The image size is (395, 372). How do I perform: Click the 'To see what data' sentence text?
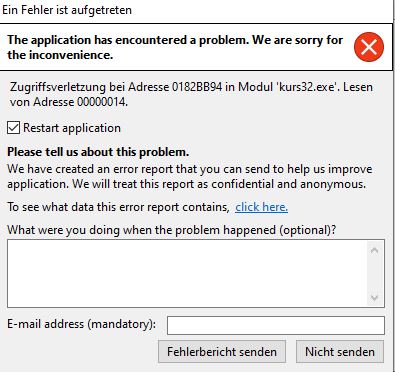tap(118, 207)
